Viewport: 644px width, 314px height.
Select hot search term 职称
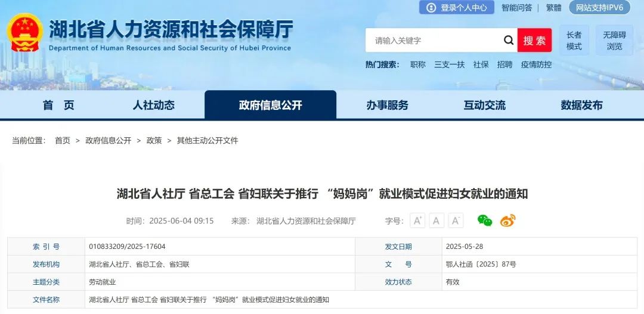click(417, 64)
